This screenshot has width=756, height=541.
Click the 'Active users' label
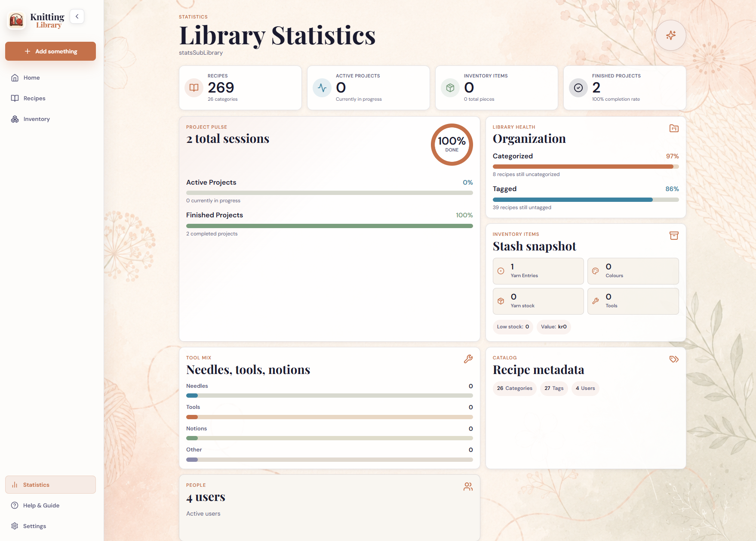[203, 513]
